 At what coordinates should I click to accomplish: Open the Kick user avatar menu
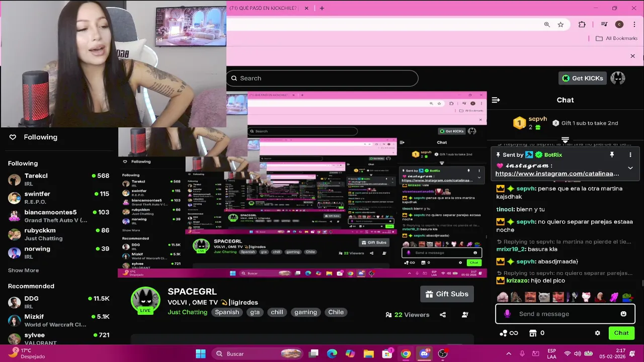[x=618, y=78]
